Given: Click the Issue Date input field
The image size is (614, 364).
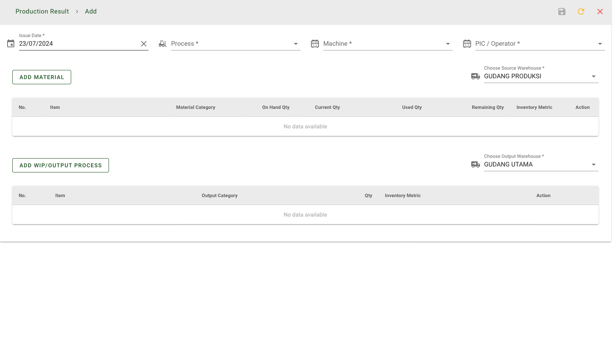Looking at the screenshot, I should 78,44.
